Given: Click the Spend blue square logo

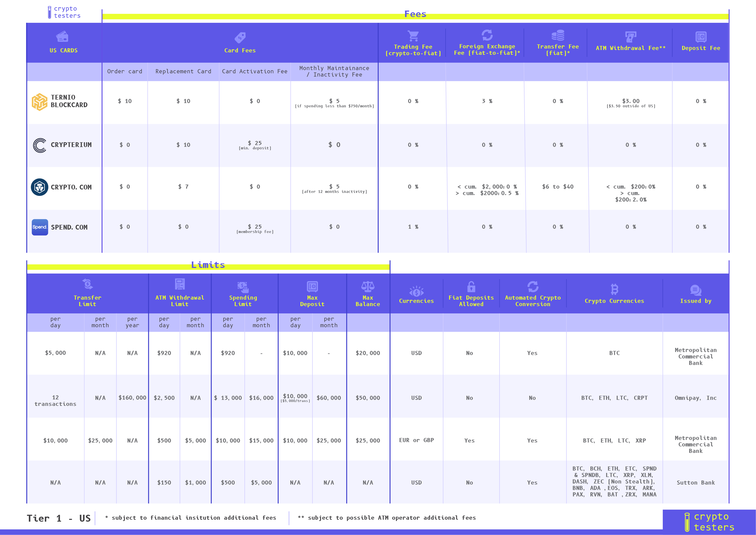Looking at the screenshot, I should point(40,227).
